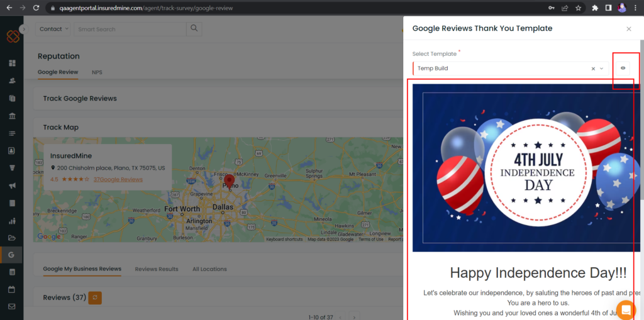This screenshot has height=320, width=644.
Task: Refresh reviews with the orange refresh icon
Action: [95, 297]
